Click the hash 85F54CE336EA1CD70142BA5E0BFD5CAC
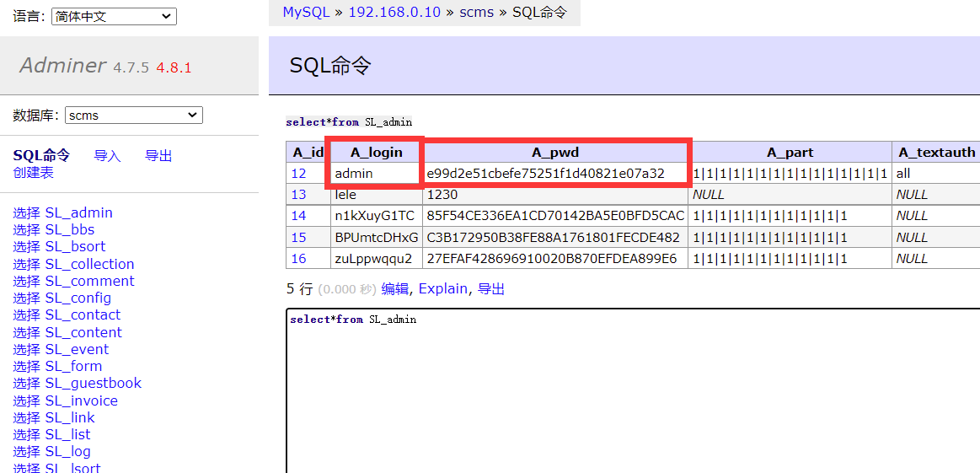This screenshot has height=473, width=980. pyautogui.click(x=555, y=216)
